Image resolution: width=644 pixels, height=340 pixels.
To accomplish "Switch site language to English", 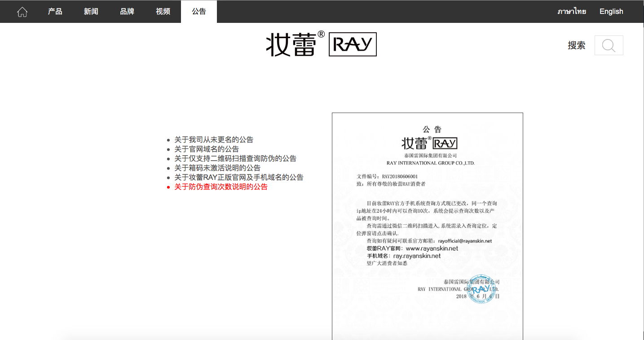I will click(x=611, y=11).
